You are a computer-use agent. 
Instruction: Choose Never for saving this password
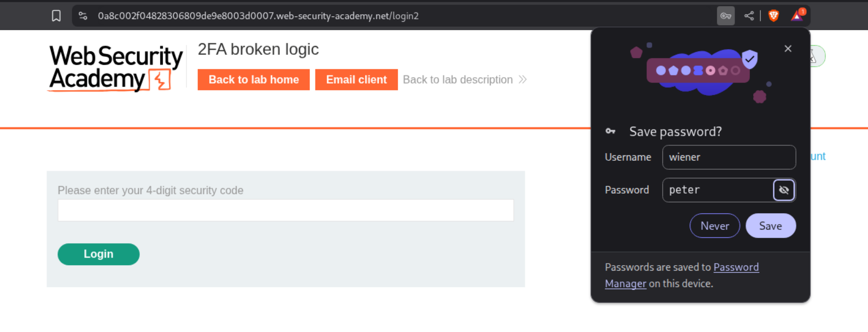[x=714, y=226]
